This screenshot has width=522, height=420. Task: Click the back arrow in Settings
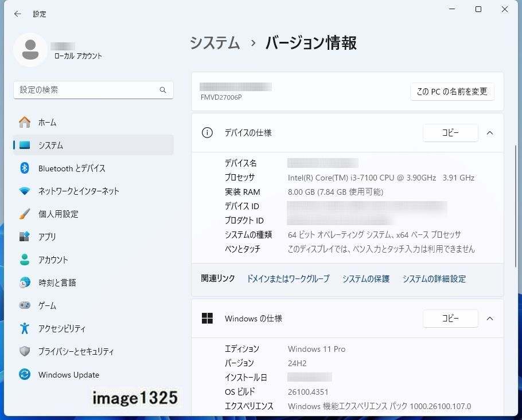tap(18, 14)
